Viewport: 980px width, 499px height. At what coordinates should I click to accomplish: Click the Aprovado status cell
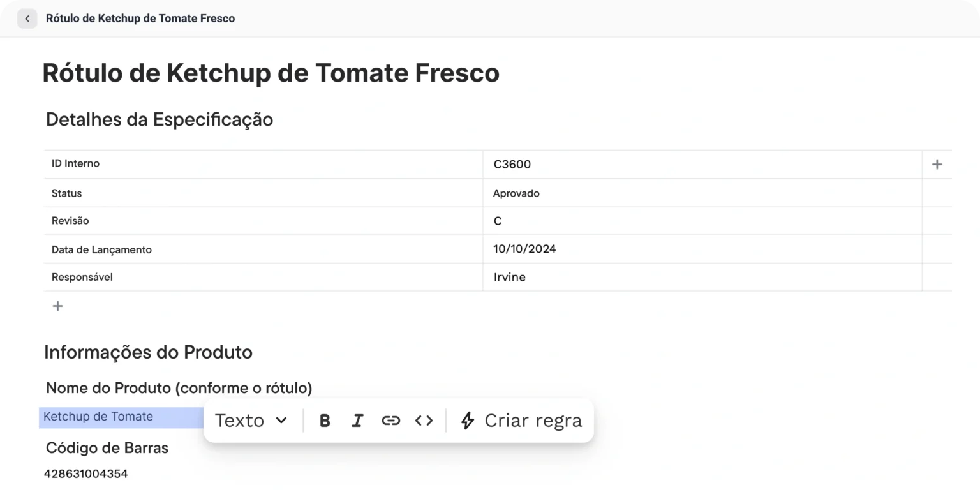point(516,193)
